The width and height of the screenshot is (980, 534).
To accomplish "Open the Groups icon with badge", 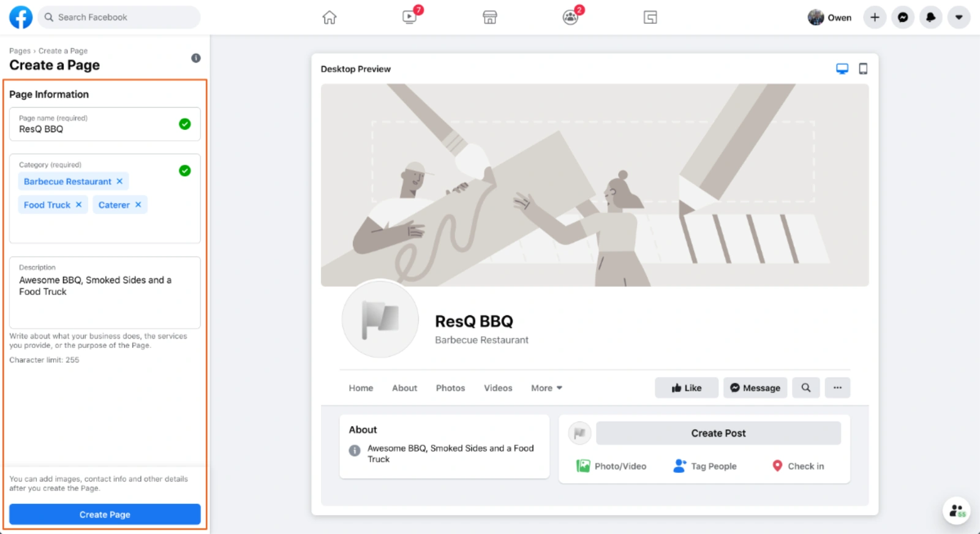I will pos(570,17).
